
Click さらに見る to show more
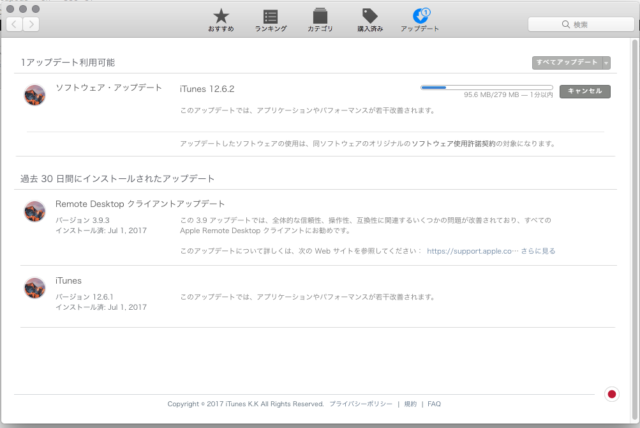pos(538,251)
